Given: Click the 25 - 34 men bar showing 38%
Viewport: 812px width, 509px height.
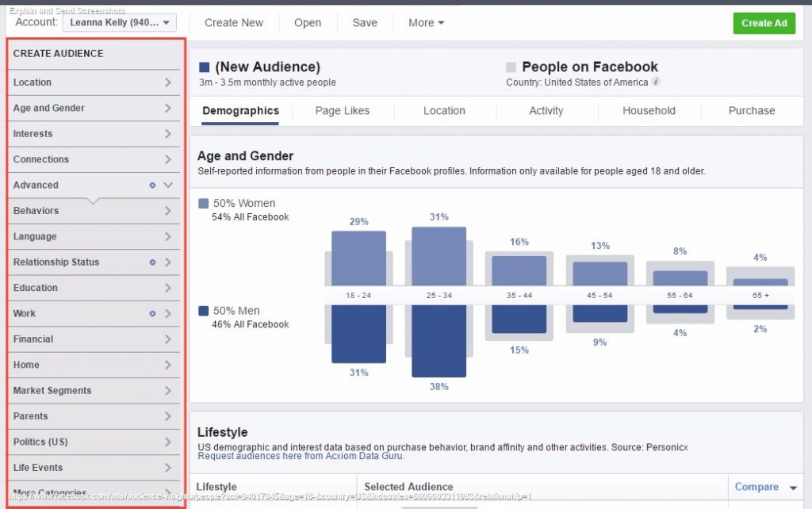Looking at the screenshot, I should click(x=439, y=341).
